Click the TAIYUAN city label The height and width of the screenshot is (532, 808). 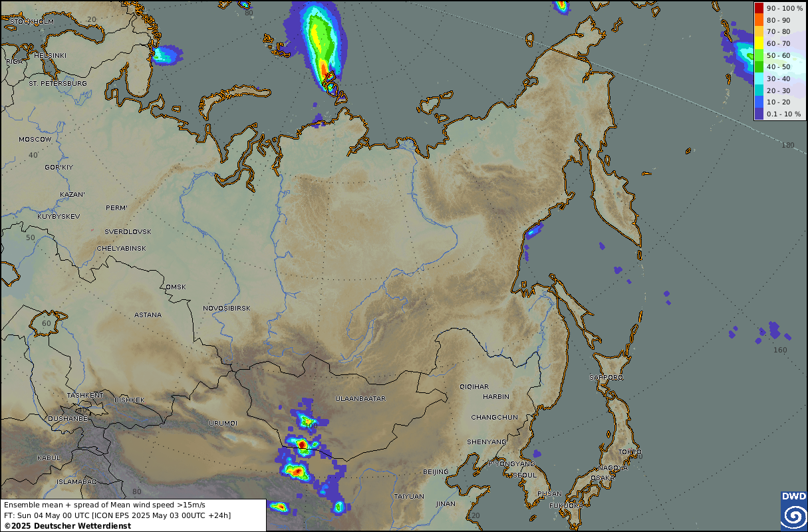tap(409, 496)
